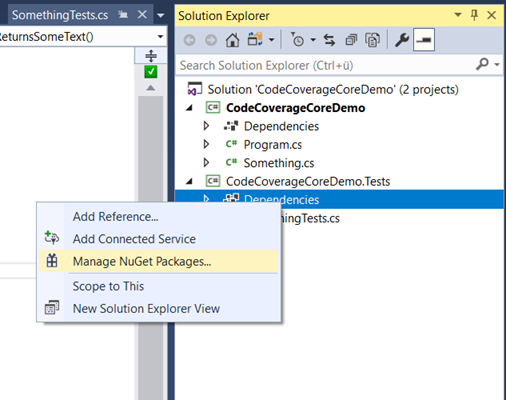Screen dimensions: 506x400
Task: Expand the Program.cs node
Action: coord(206,144)
